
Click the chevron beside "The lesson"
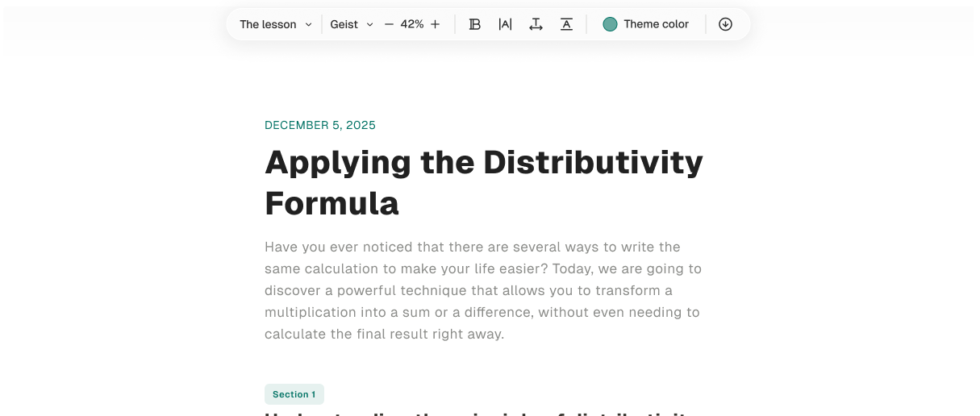(308, 24)
